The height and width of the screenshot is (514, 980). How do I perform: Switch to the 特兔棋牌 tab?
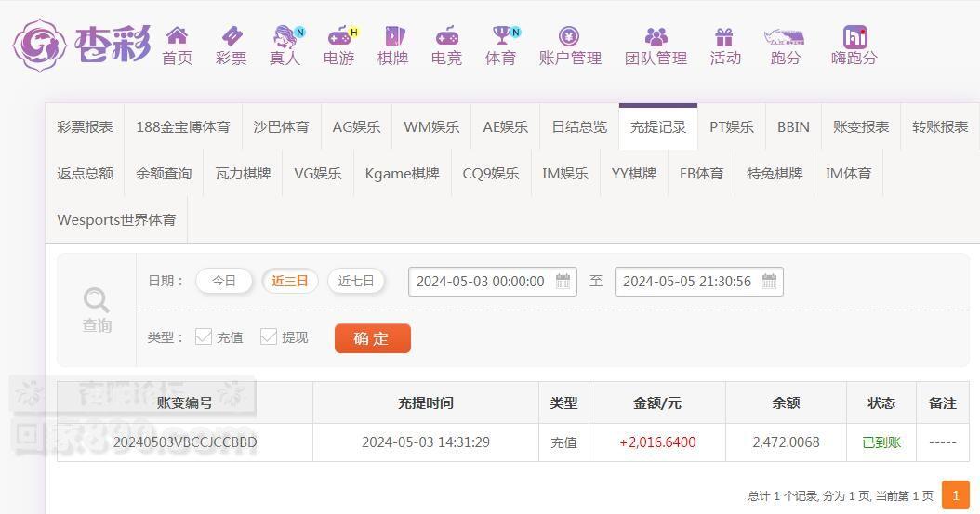pyautogui.click(x=775, y=174)
